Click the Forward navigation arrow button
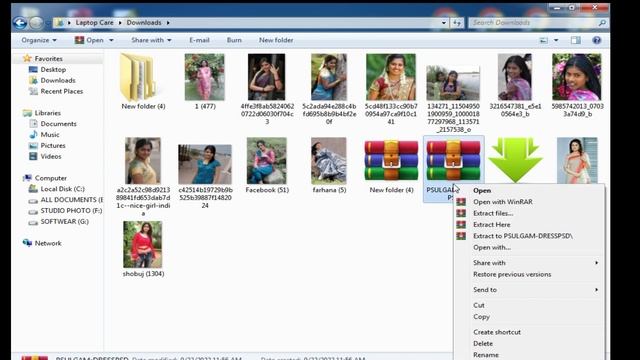Image resolution: width=640 pixels, height=360 pixels. [36, 23]
